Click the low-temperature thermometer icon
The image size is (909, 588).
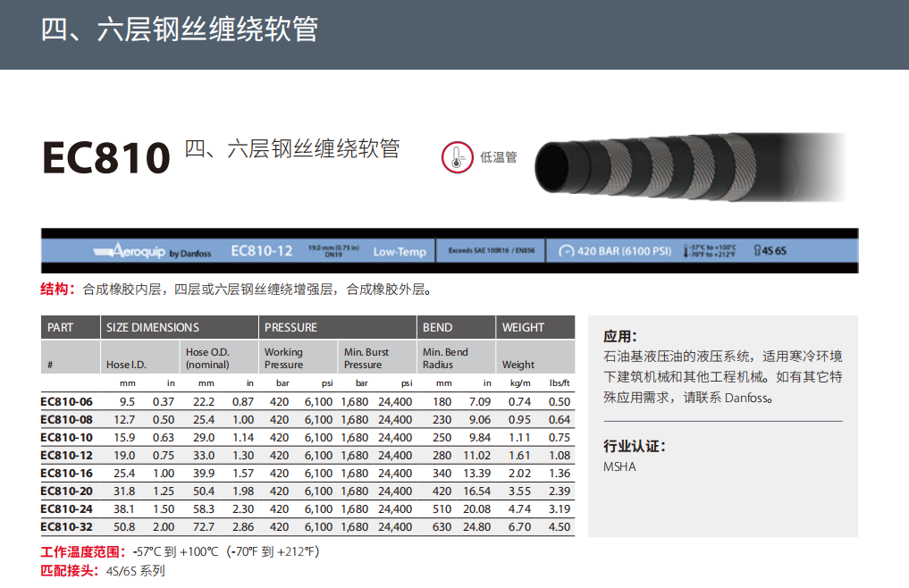(x=457, y=157)
